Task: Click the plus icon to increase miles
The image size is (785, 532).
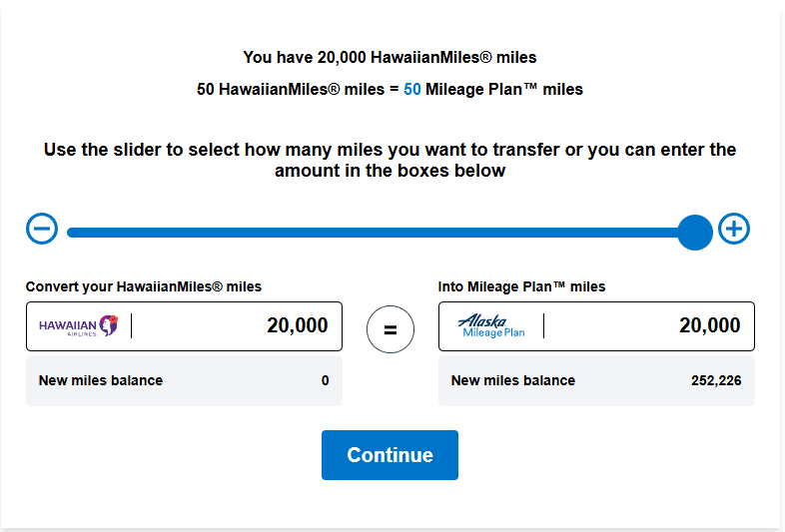Action: point(734,230)
